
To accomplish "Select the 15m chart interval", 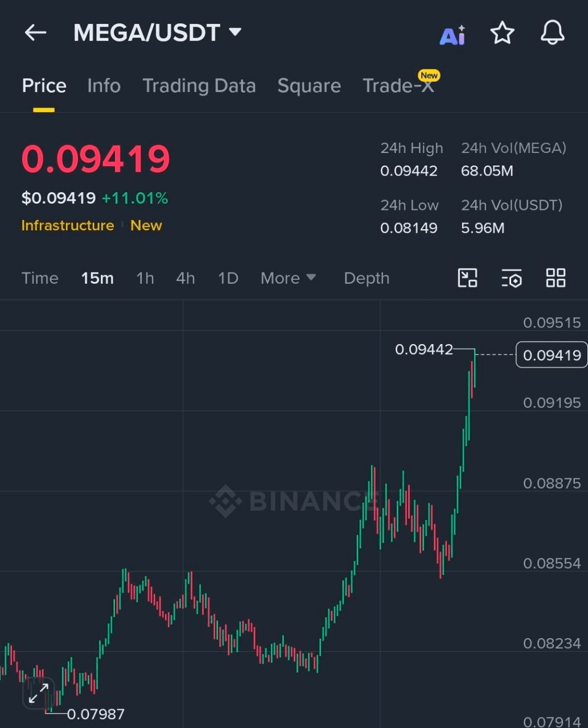I will [97, 278].
